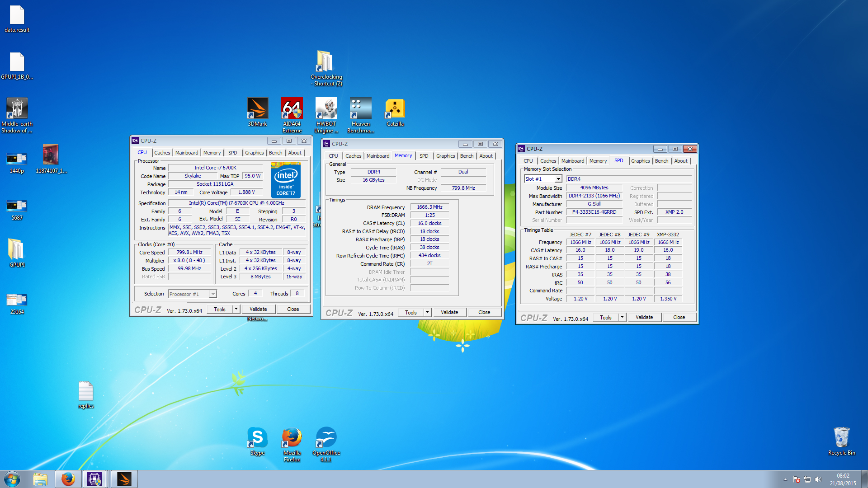Click Tools button in Memory window
The height and width of the screenshot is (488, 868).
[x=411, y=312]
